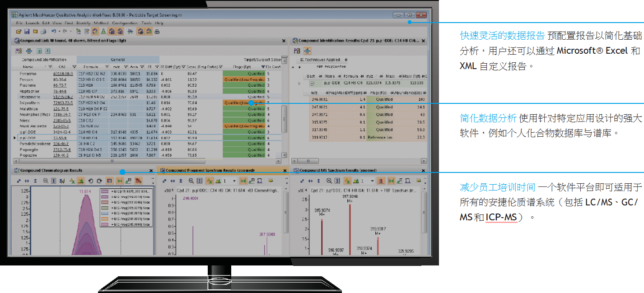Viewport: 644px width, 293px height.
Task: Open the Score (Frag Ratio) filter dropdown
Action: pos(220,67)
